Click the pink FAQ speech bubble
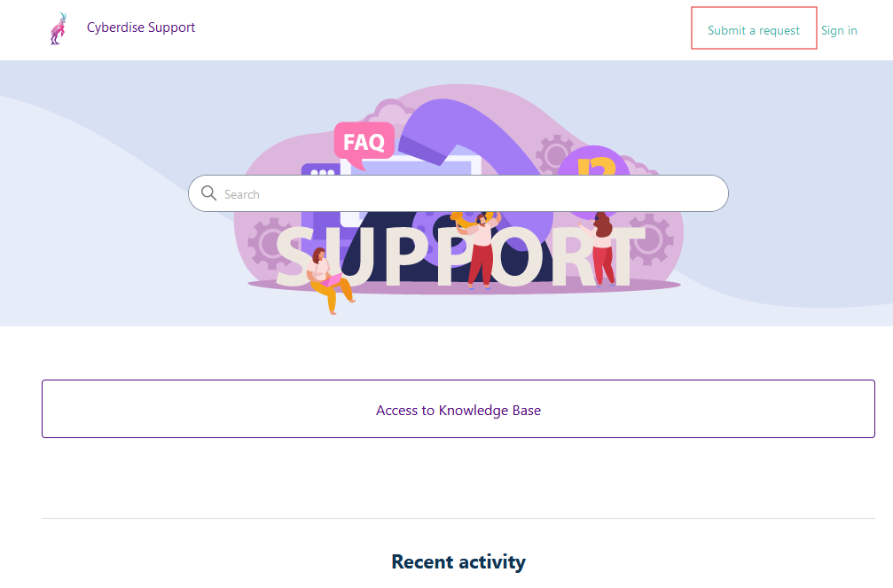893x588 pixels. pos(364,144)
